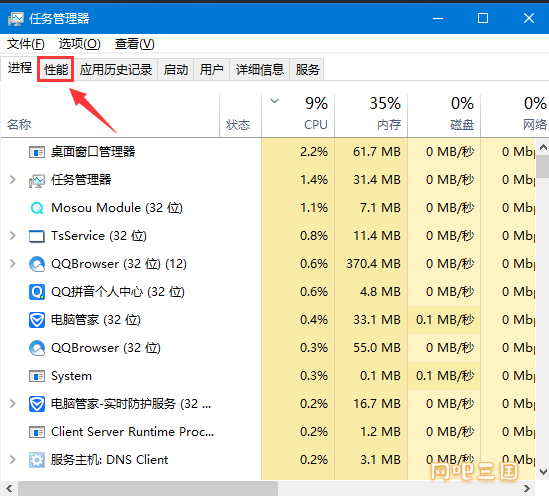Sort processes by the 名称 column header
The image size is (549, 496).
coord(110,116)
